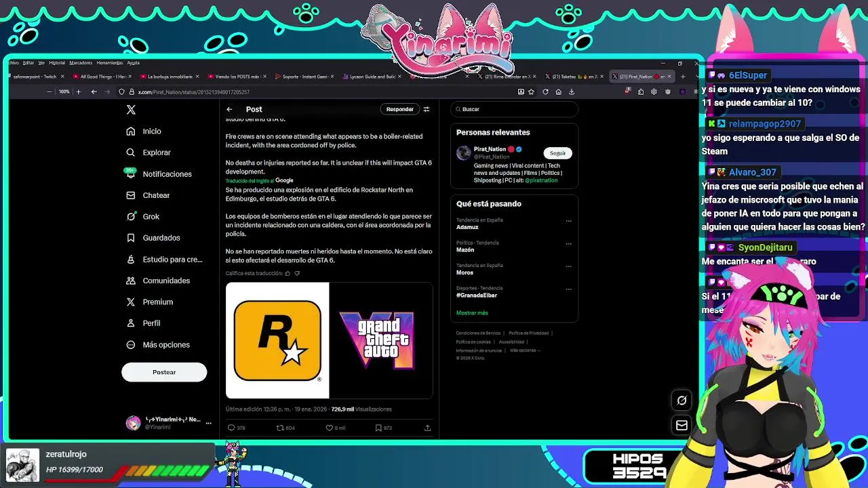Open more options for Moros trend
The image size is (868, 488).
(568, 266)
